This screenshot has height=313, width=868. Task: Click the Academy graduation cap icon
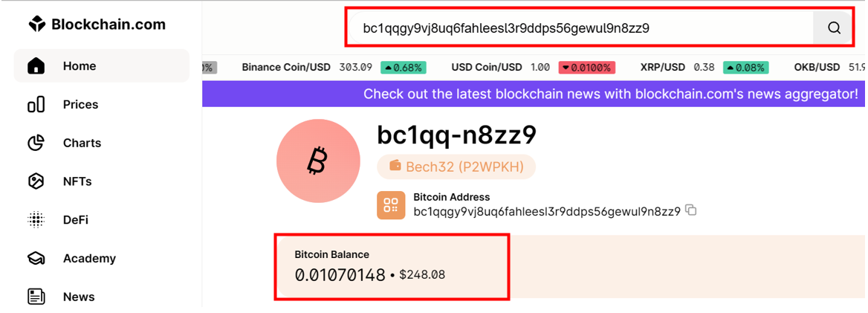pyautogui.click(x=36, y=258)
